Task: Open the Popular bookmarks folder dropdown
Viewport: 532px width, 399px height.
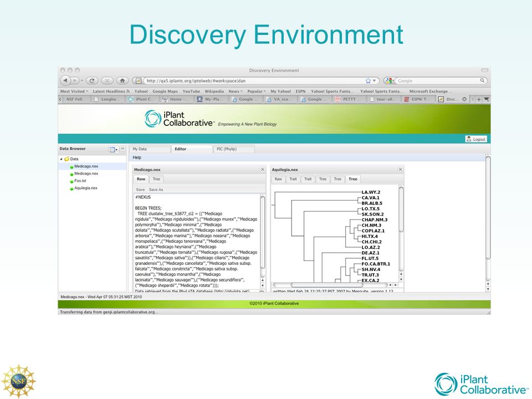Action: [x=257, y=91]
